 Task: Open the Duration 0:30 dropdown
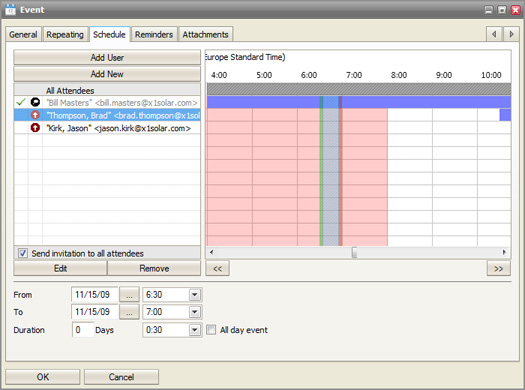pyautogui.click(x=195, y=330)
